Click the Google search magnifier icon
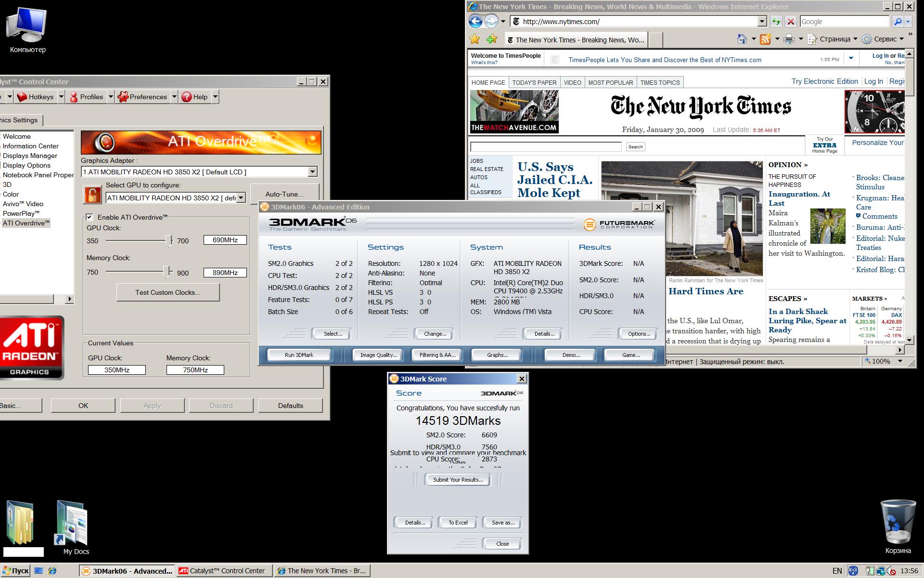 tap(897, 21)
